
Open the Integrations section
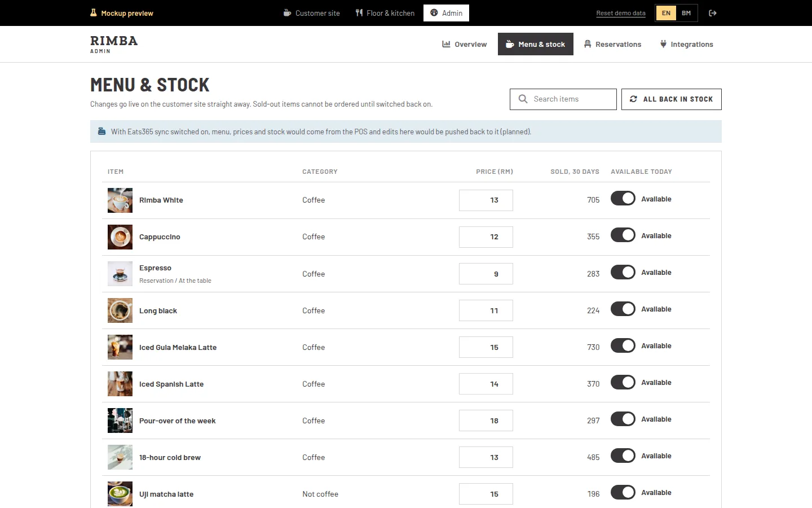687,44
